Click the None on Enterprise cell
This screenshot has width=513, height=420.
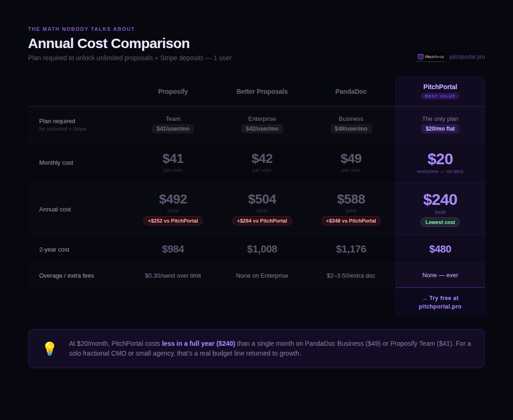click(x=262, y=276)
